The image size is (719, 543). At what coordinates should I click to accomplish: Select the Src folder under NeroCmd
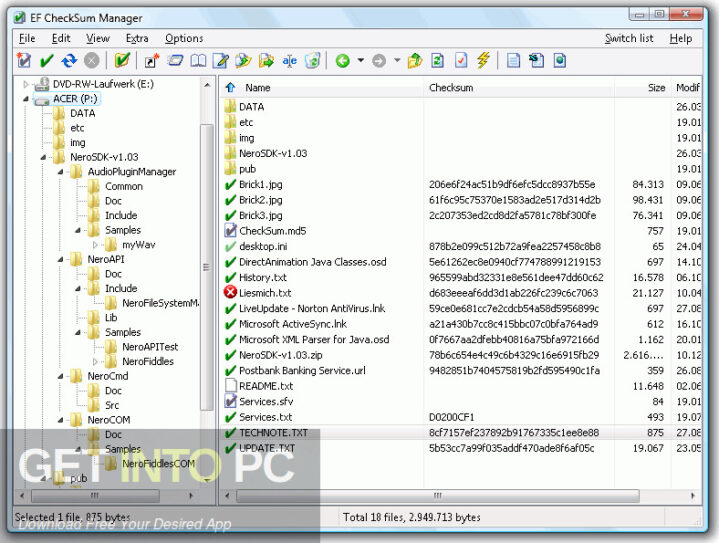point(111,405)
